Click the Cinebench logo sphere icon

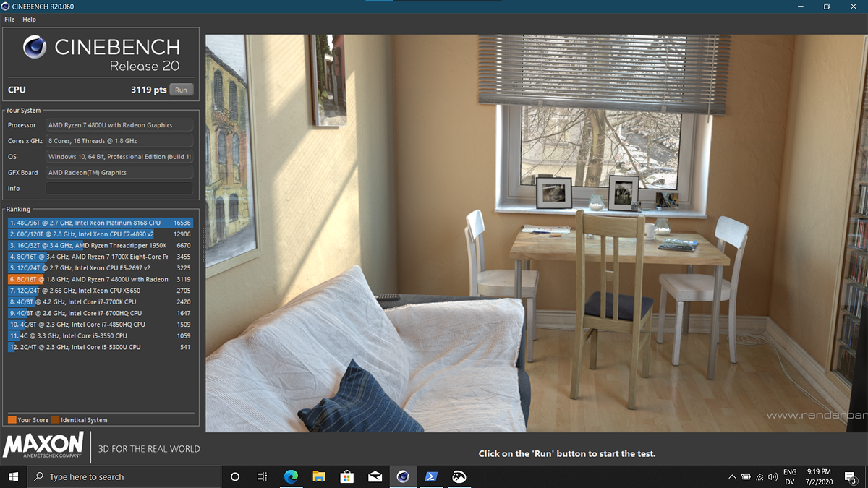click(35, 48)
